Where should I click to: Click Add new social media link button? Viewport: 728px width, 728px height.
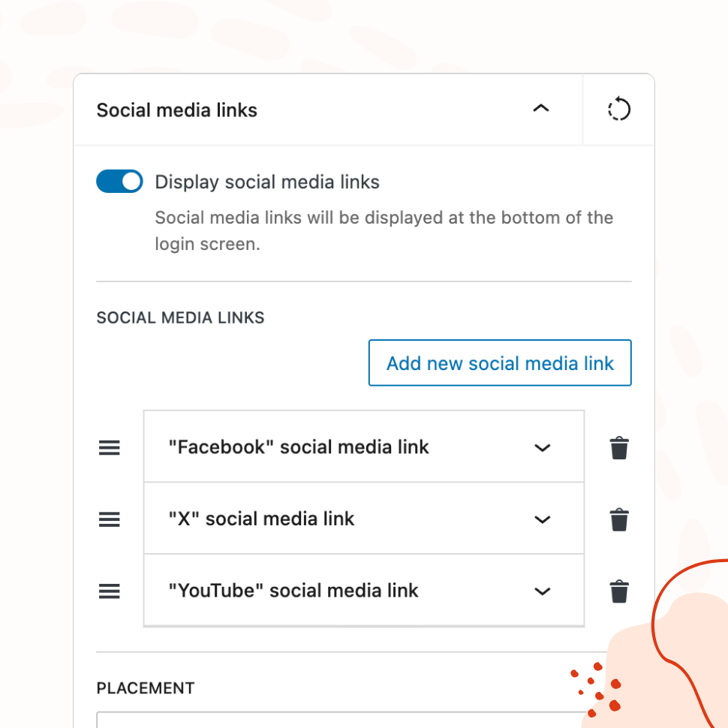point(500,363)
